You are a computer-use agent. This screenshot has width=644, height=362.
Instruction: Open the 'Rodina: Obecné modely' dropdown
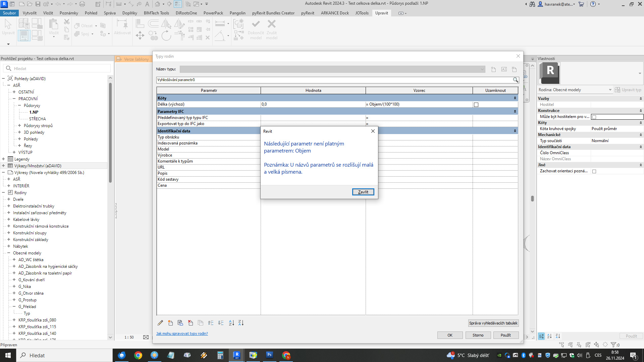(610, 90)
